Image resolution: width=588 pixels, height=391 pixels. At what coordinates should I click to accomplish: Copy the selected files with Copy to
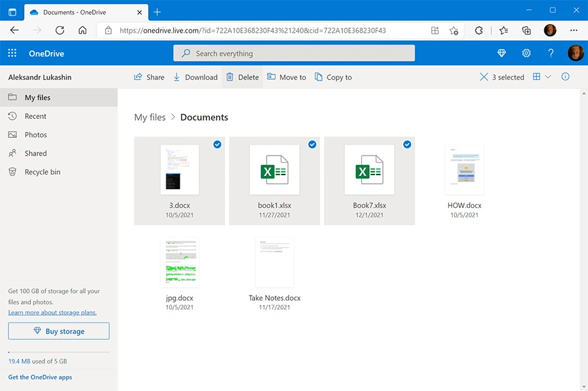point(333,77)
